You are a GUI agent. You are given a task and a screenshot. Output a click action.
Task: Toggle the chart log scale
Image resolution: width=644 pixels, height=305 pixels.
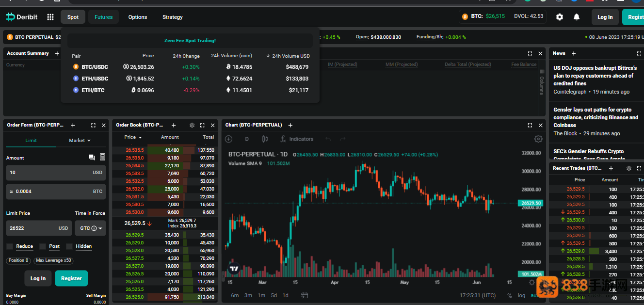click(x=521, y=295)
